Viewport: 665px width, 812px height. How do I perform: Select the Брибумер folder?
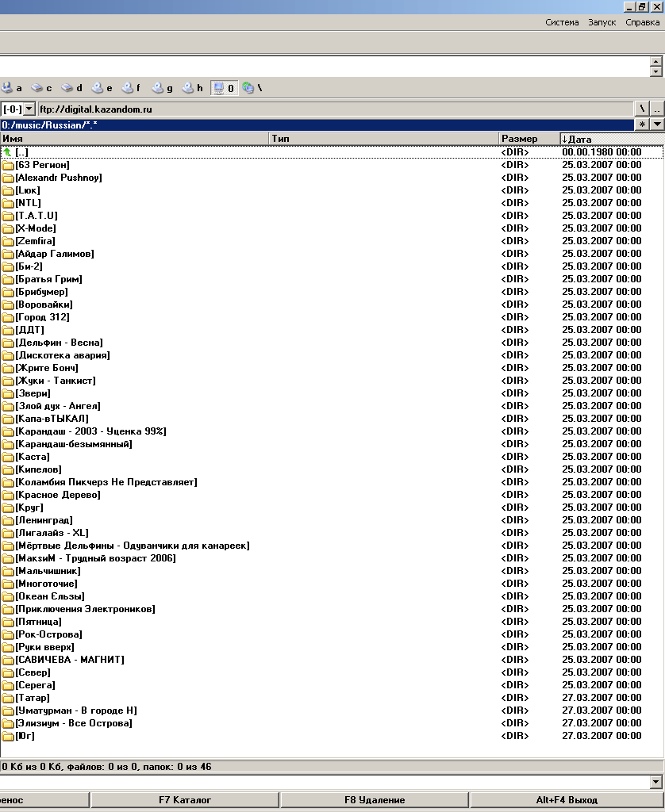332,292
